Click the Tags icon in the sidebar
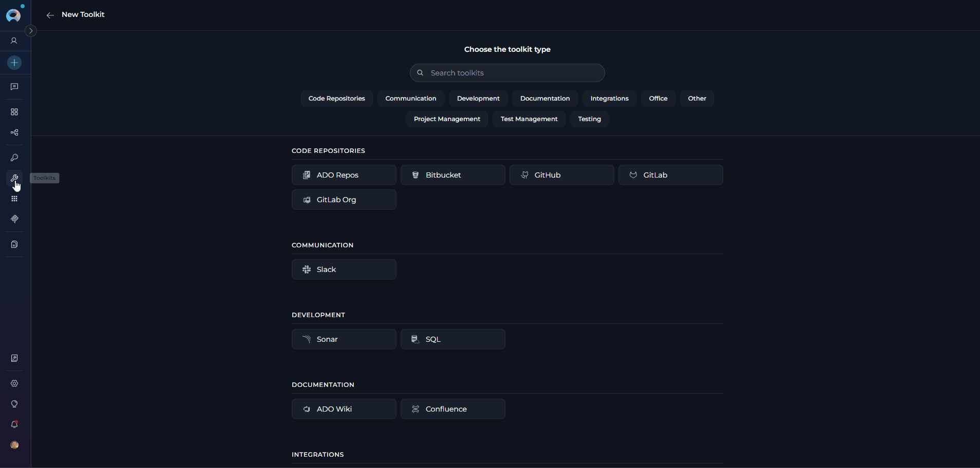This screenshot has height=468, width=980. [14, 219]
